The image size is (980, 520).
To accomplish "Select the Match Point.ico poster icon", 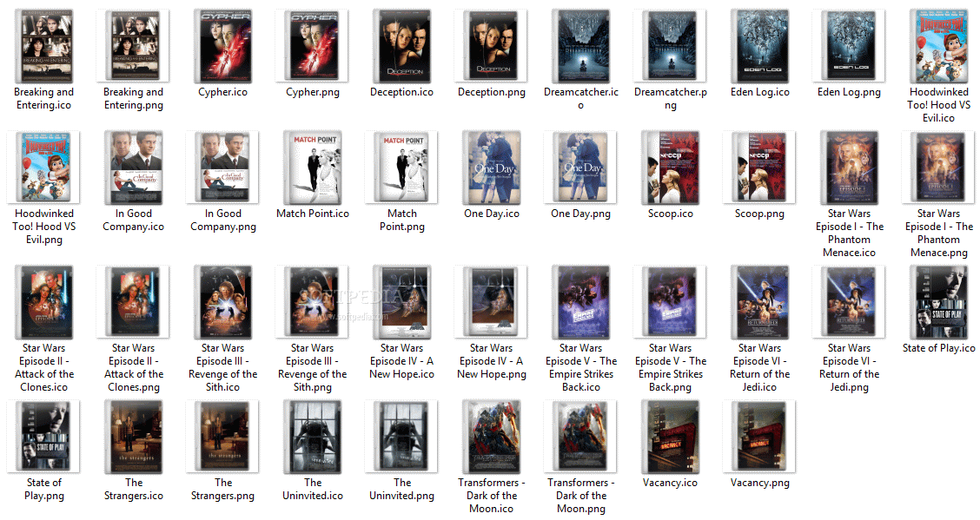I will (312, 168).
